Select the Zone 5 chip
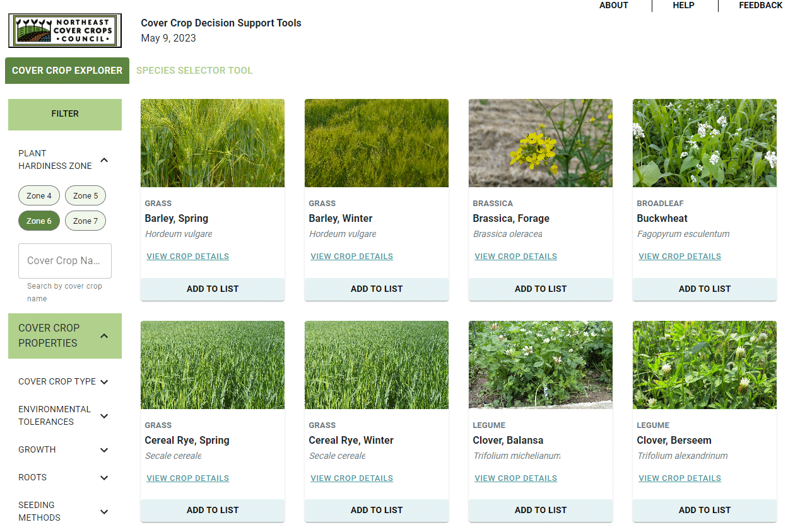Viewport: 788px width, 532px height. (x=85, y=196)
